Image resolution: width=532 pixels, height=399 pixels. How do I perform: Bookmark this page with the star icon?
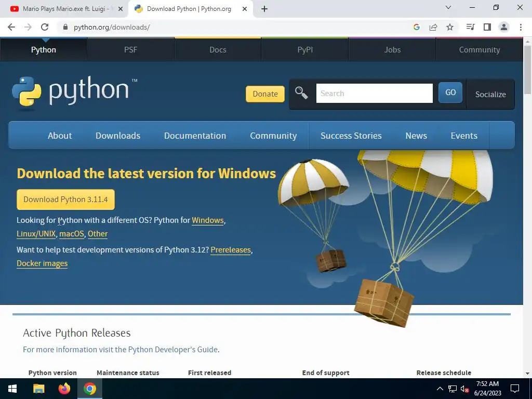point(450,27)
